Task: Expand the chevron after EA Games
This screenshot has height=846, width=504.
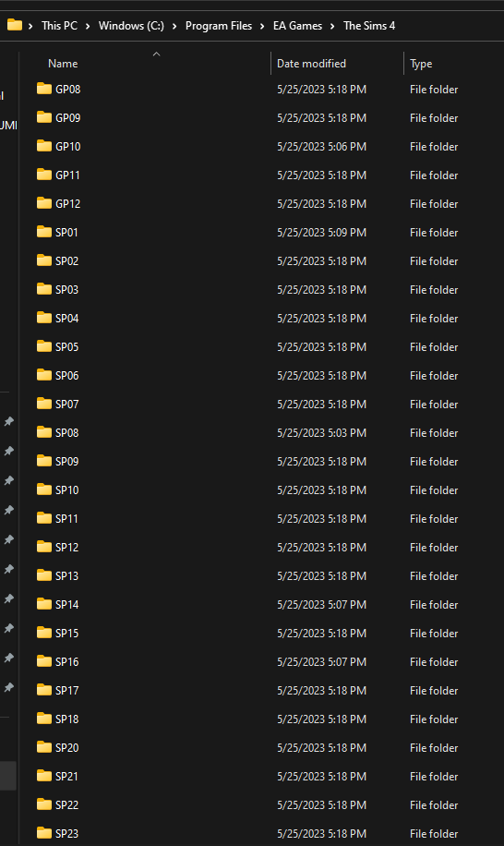Action: coord(332,26)
